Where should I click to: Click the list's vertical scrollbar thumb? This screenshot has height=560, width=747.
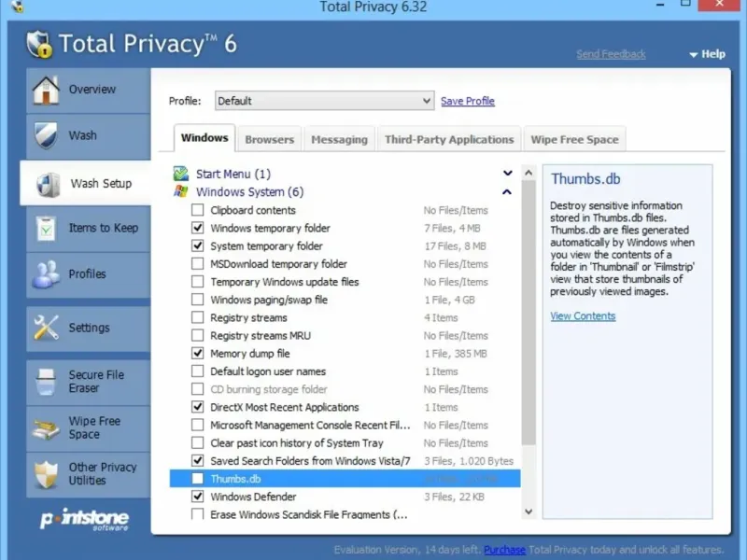tap(529, 313)
